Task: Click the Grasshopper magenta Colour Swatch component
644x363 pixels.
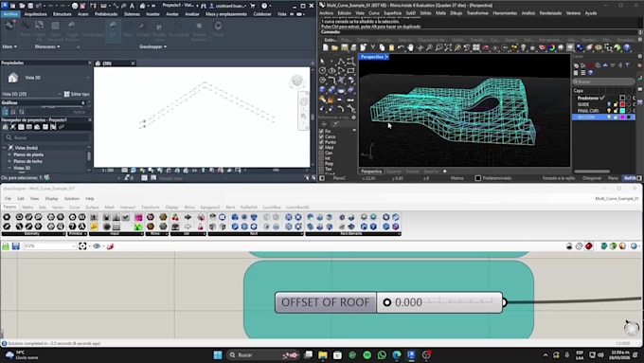Action: click(x=138, y=217)
